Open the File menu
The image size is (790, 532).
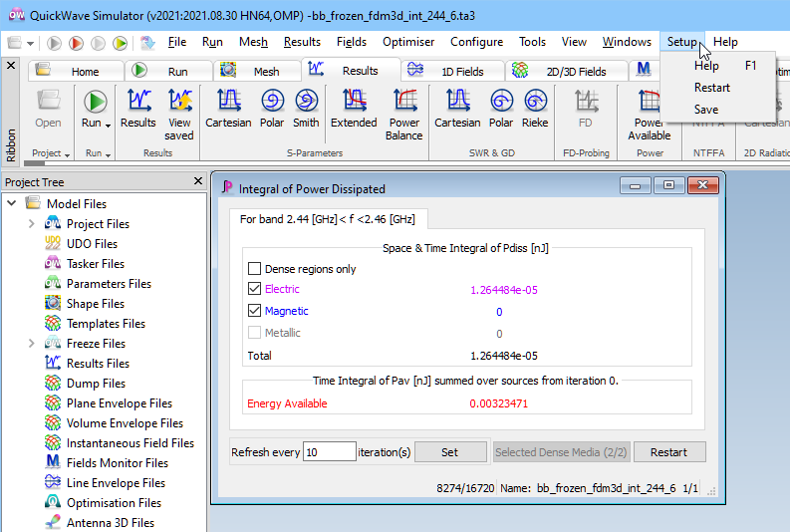coord(177,42)
